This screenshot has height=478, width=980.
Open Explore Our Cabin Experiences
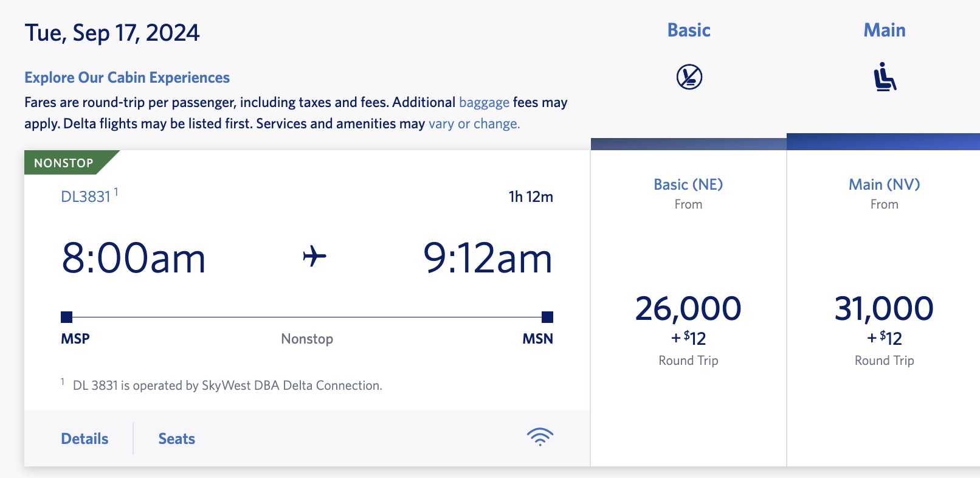point(126,77)
